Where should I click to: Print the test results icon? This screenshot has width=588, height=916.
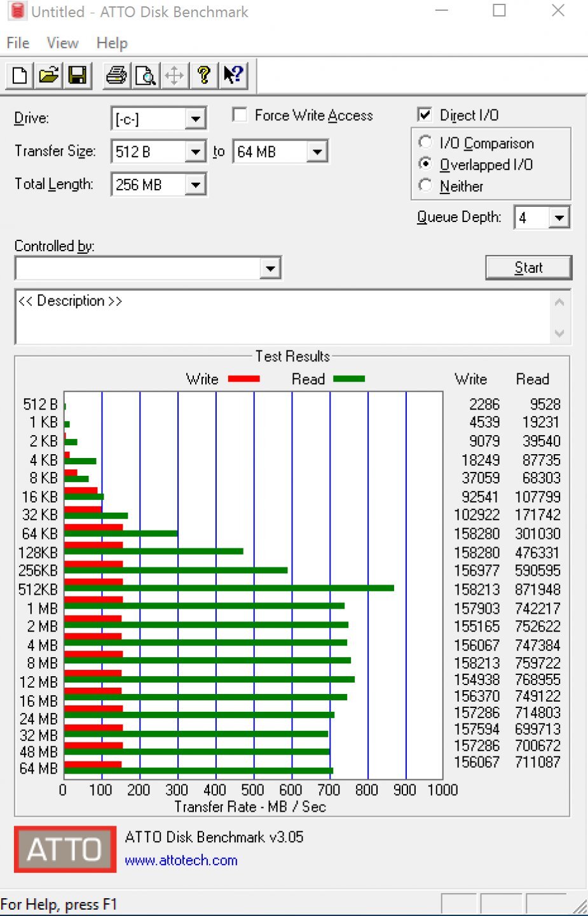[116, 76]
